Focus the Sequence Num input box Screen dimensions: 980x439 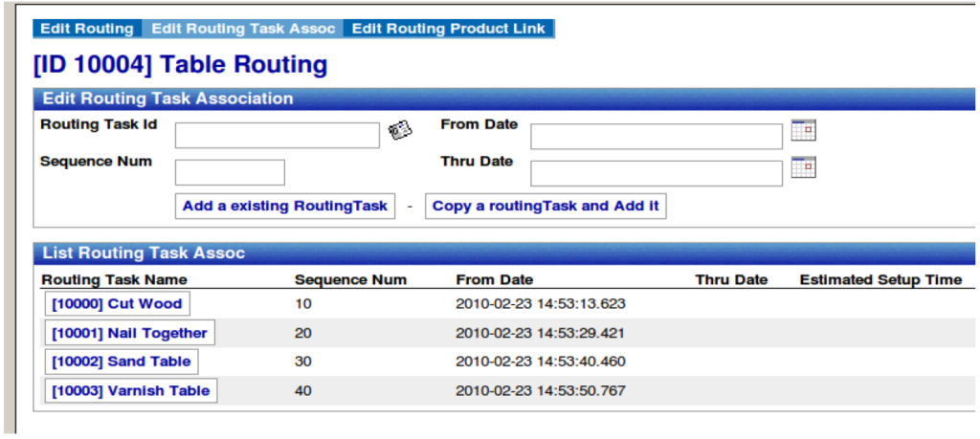tap(230, 172)
